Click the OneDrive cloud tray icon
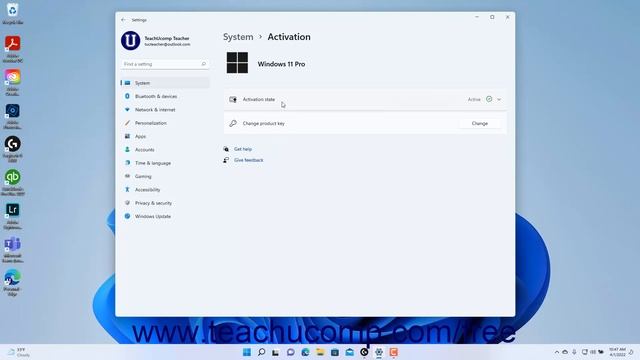The width and height of the screenshot is (640, 360). coord(565,352)
